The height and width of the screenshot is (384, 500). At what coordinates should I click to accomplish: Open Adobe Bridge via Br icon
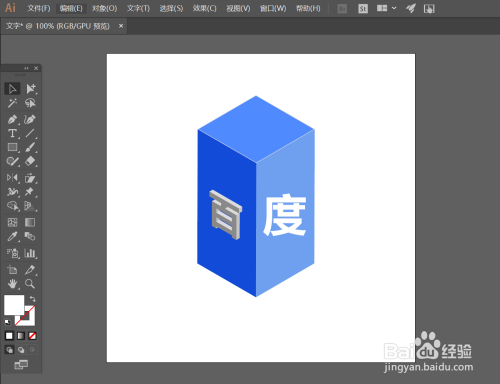[342, 9]
